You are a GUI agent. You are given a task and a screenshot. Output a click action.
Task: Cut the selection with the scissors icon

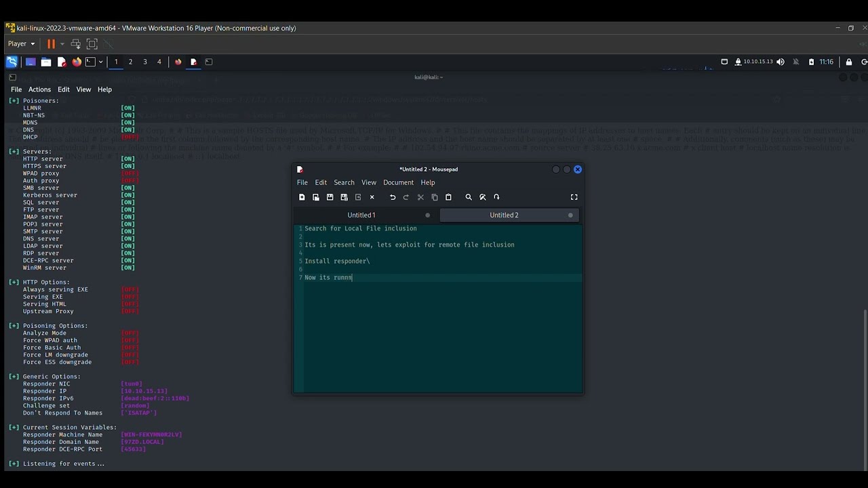click(420, 197)
